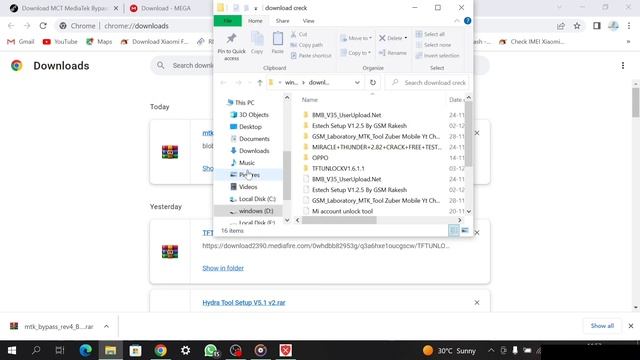Reload the Chrome page

43,26
